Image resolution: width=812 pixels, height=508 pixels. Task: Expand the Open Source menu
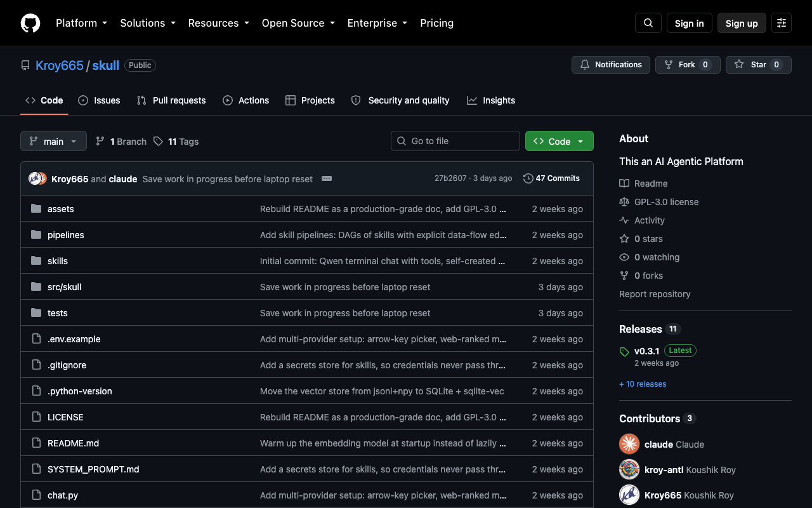(298, 23)
